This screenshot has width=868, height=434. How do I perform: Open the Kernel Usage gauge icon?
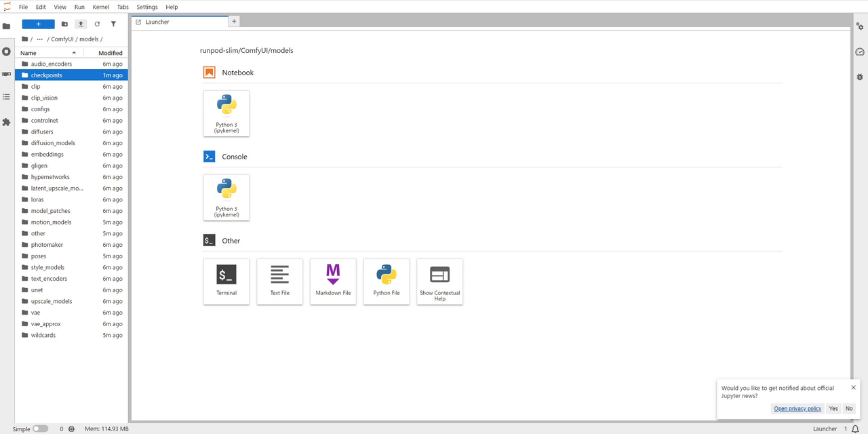pos(860,52)
